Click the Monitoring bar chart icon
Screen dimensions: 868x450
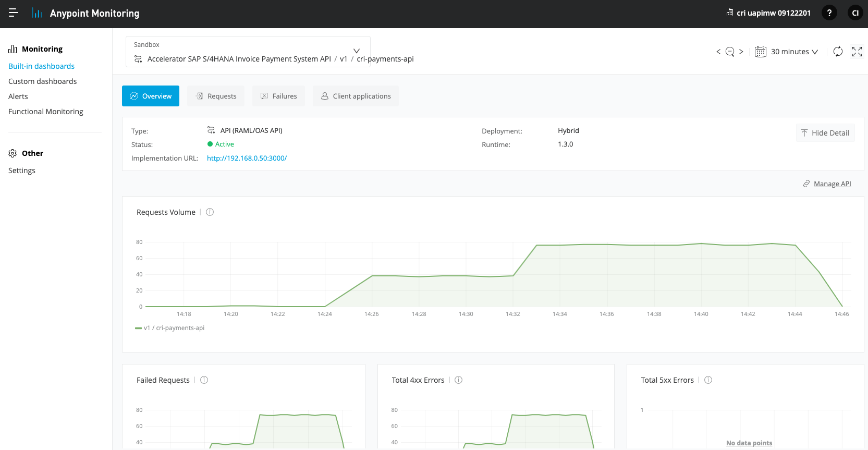(x=13, y=49)
